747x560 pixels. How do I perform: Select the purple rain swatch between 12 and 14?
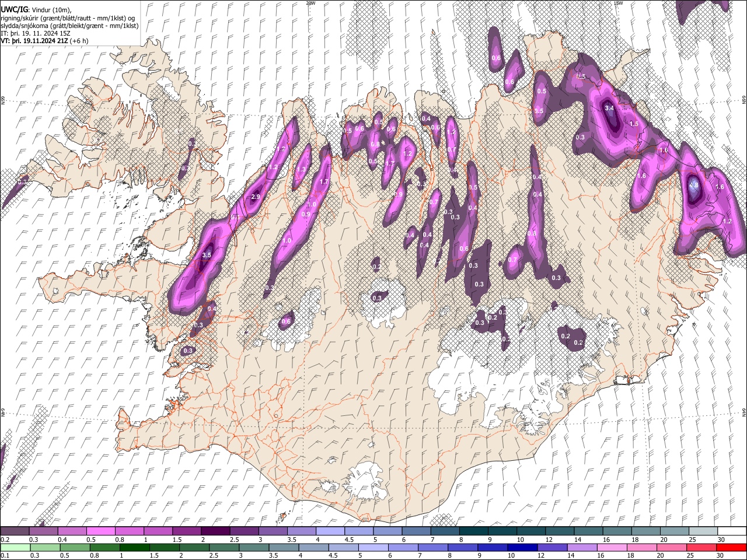tap(553, 547)
